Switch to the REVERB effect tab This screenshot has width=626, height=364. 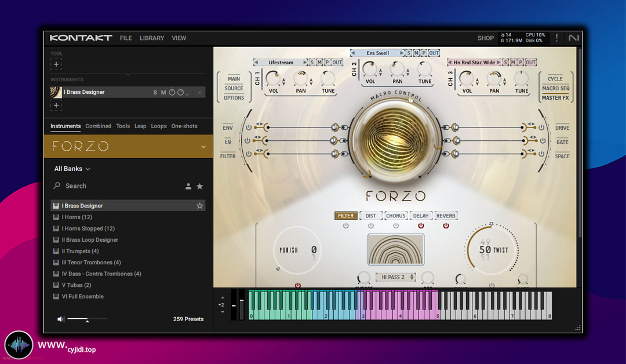coord(446,216)
